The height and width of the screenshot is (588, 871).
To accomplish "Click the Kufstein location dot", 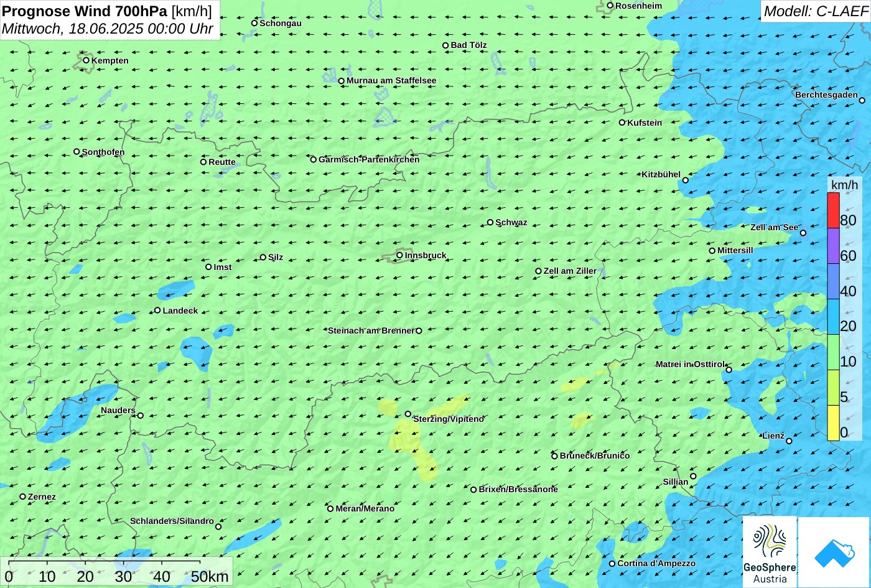I will (x=622, y=123).
